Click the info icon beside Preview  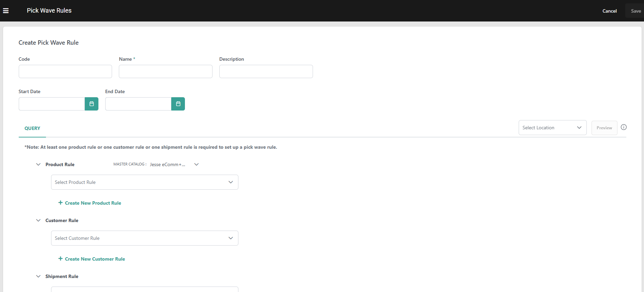pyautogui.click(x=624, y=127)
